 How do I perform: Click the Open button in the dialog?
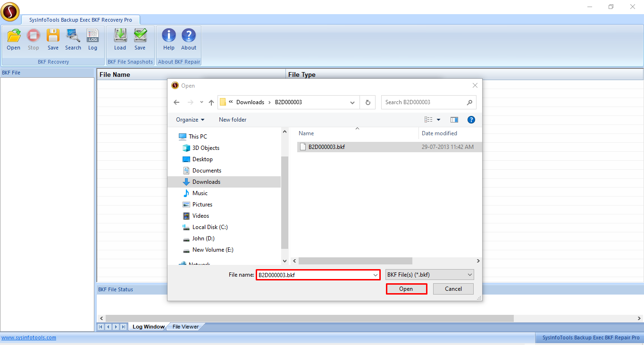click(x=406, y=289)
